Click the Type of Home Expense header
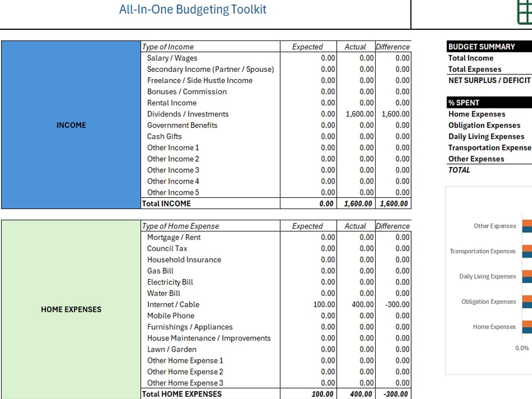This screenshot has height=399, width=532. pos(180,226)
